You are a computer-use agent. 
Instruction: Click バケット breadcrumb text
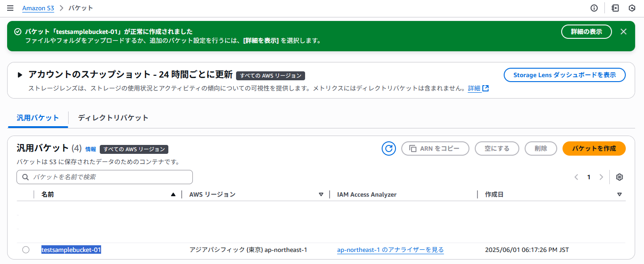coord(81,8)
